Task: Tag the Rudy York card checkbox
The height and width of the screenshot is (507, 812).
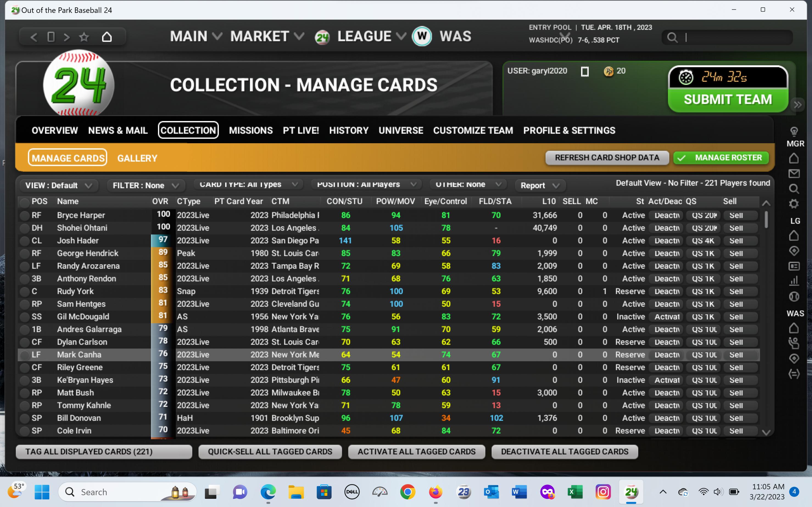Action: (24, 292)
